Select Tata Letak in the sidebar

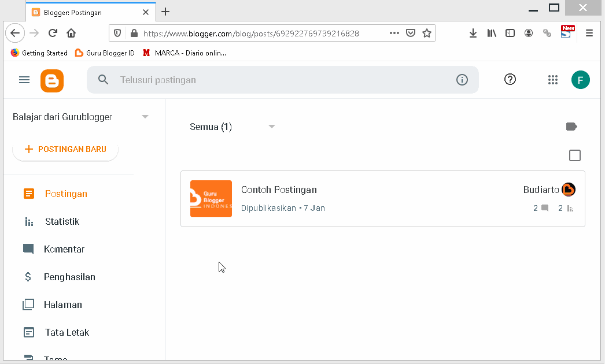[x=66, y=332]
